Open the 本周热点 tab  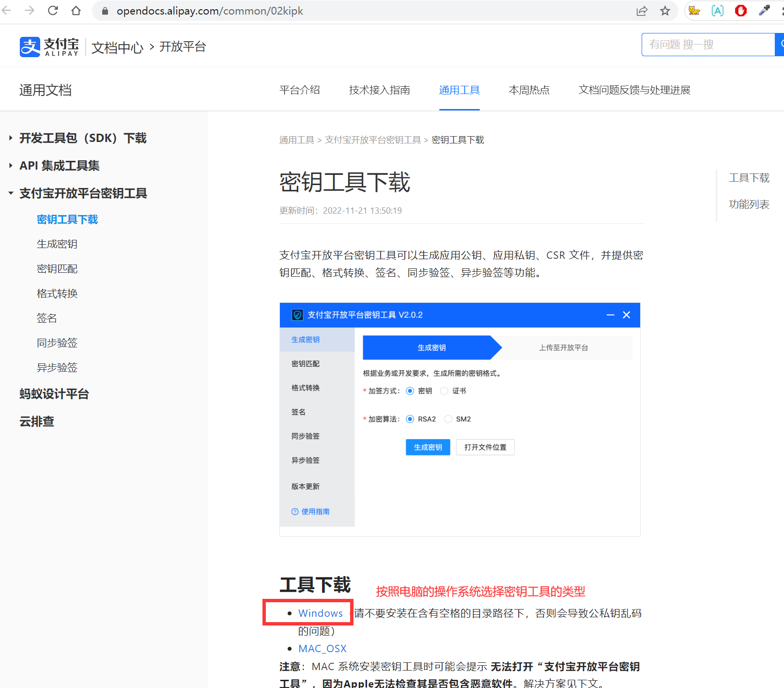529,90
